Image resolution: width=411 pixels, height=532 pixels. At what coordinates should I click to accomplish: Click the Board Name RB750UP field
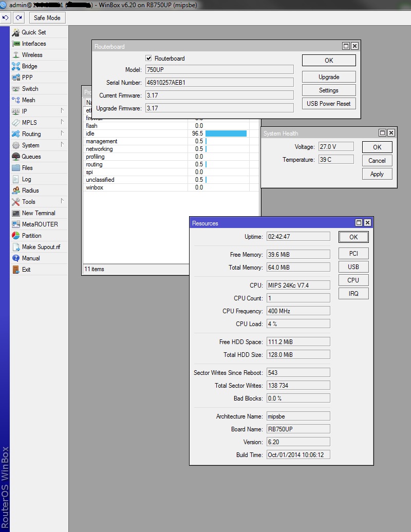tap(298, 429)
